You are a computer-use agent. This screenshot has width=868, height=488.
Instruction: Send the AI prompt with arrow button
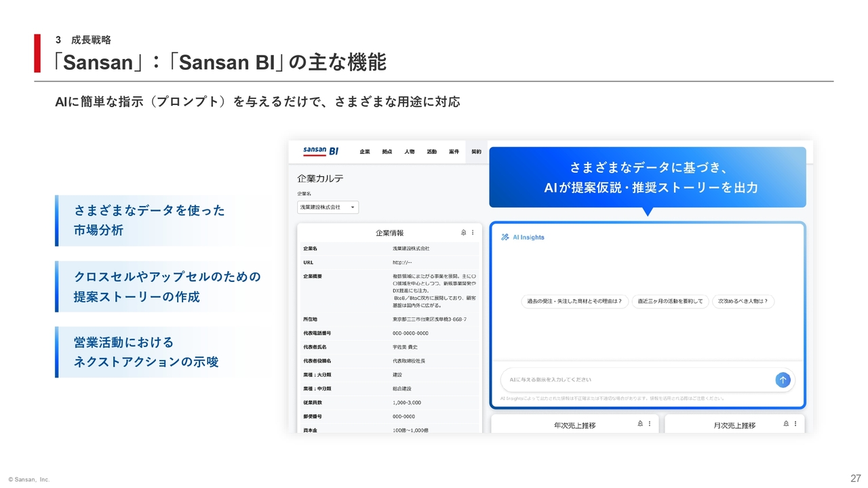click(783, 380)
